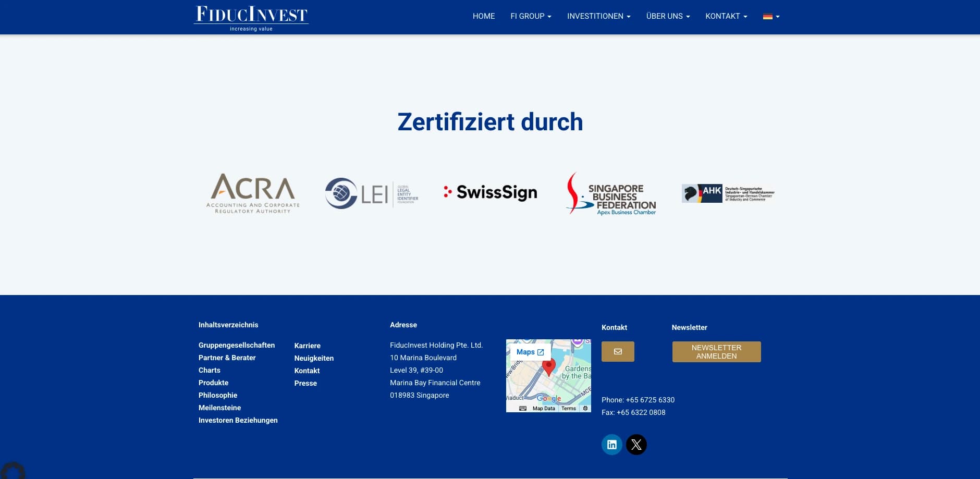Open the ACRA certification logo

pos(253,193)
